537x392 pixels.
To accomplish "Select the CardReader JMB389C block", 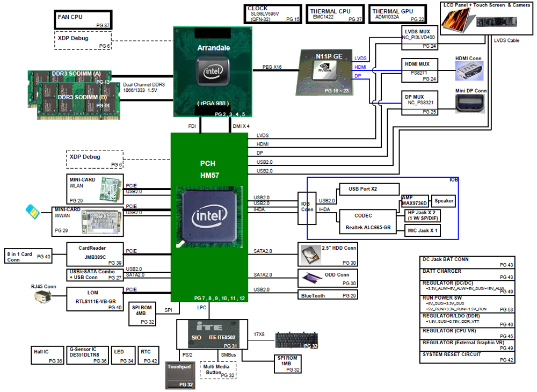I will pyautogui.click(x=95, y=255).
